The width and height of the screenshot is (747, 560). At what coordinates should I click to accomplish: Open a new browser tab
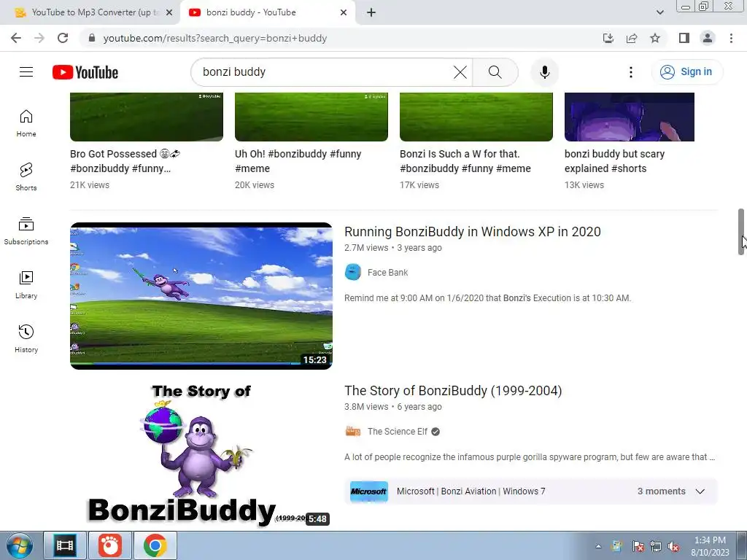tap(371, 12)
